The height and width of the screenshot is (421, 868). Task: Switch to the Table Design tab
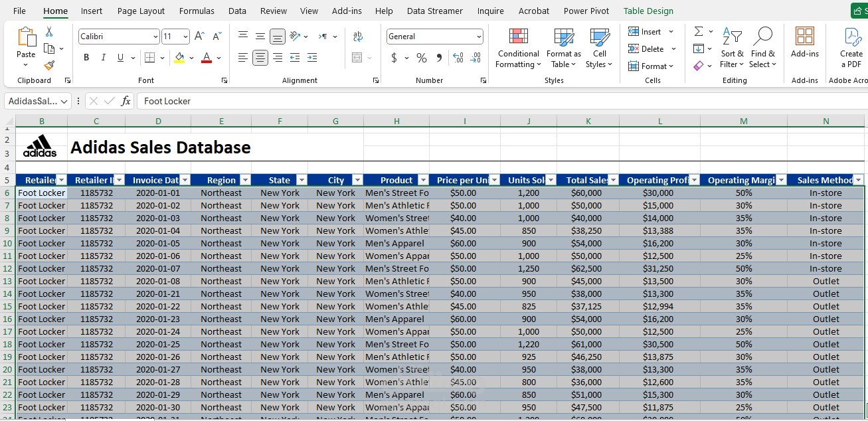tap(648, 11)
